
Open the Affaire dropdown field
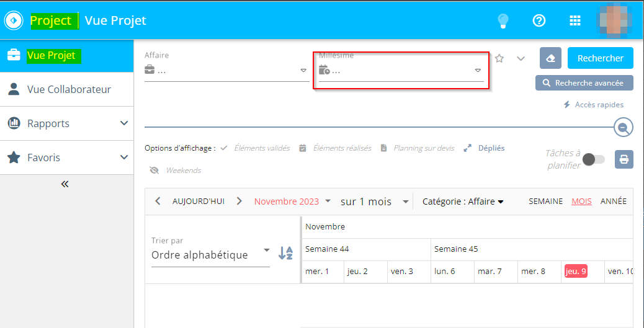pos(226,71)
